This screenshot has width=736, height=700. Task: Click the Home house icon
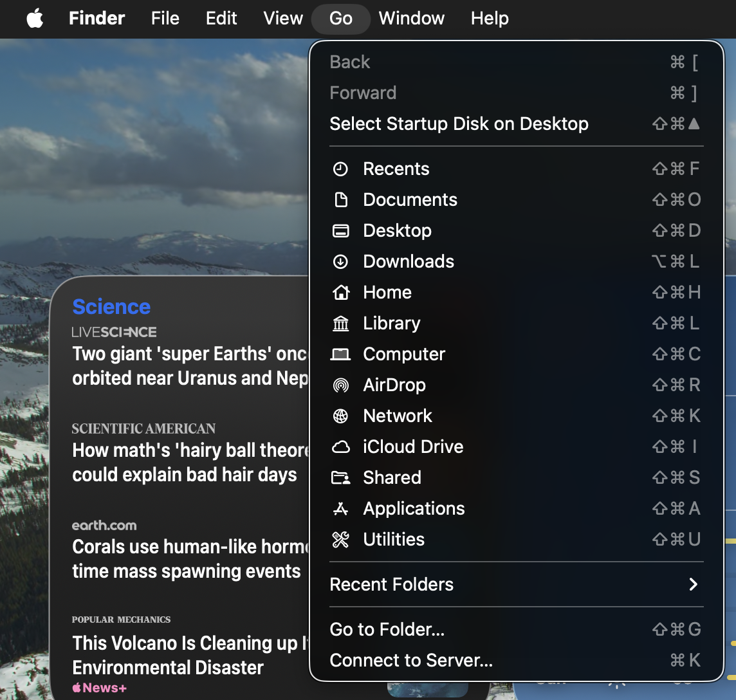click(341, 292)
